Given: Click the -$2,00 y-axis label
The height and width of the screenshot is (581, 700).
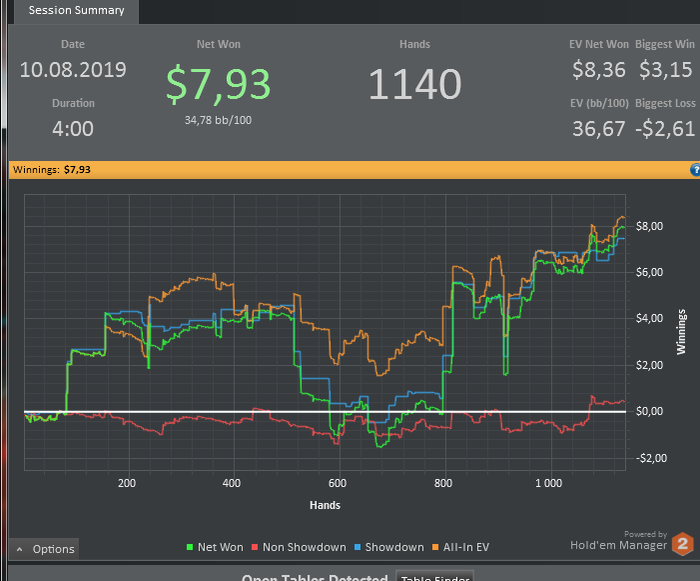Looking at the screenshot, I should 651,458.
